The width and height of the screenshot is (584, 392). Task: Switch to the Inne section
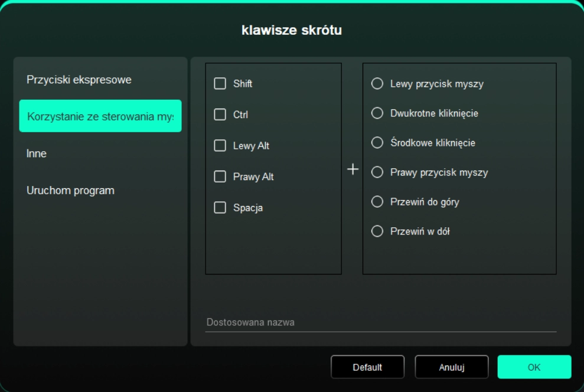(x=37, y=153)
